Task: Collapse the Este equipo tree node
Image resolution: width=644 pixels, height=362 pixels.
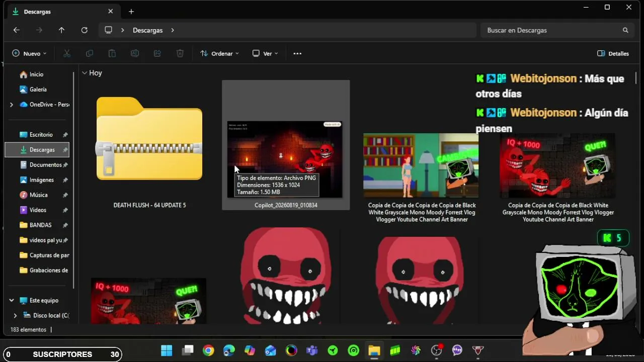Action: [11, 301]
